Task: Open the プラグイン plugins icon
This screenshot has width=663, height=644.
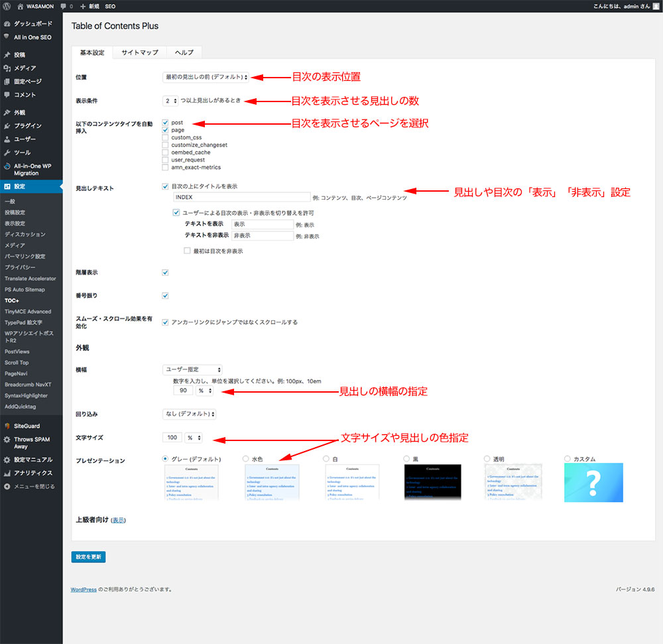Action: [x=7, y=125]
